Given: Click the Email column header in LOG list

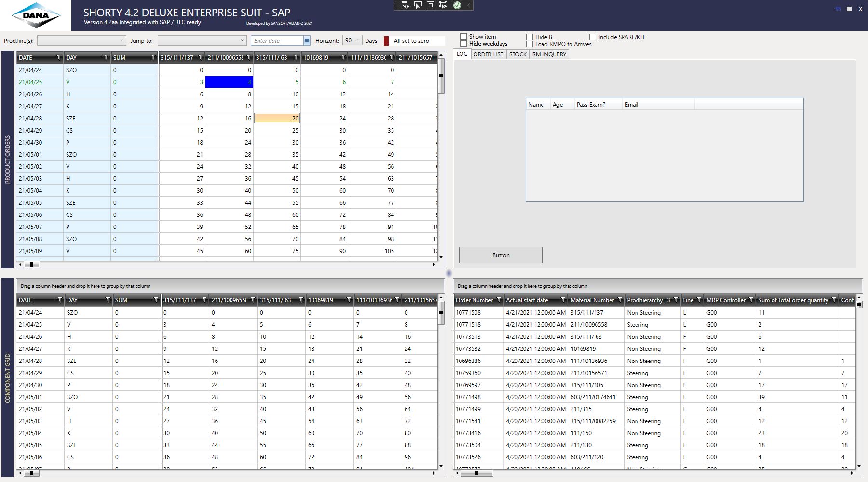Looking at the screenshot, I should [658, 105].
